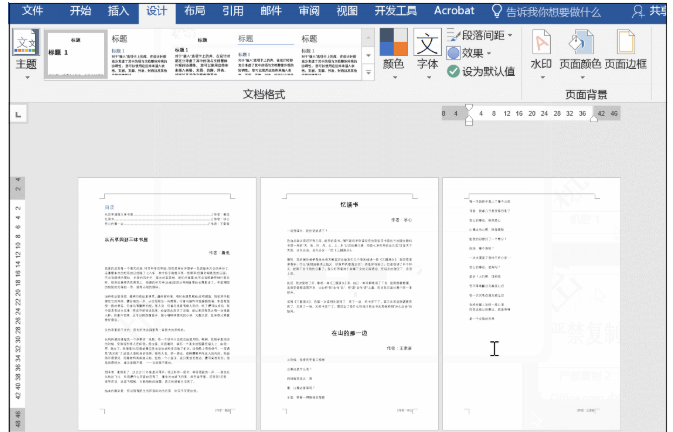The width and height of the screenshot is (673, 432).
Task: Click the tab selector at ruler corner
Action: pyautogui.click(x=19, y=116)
